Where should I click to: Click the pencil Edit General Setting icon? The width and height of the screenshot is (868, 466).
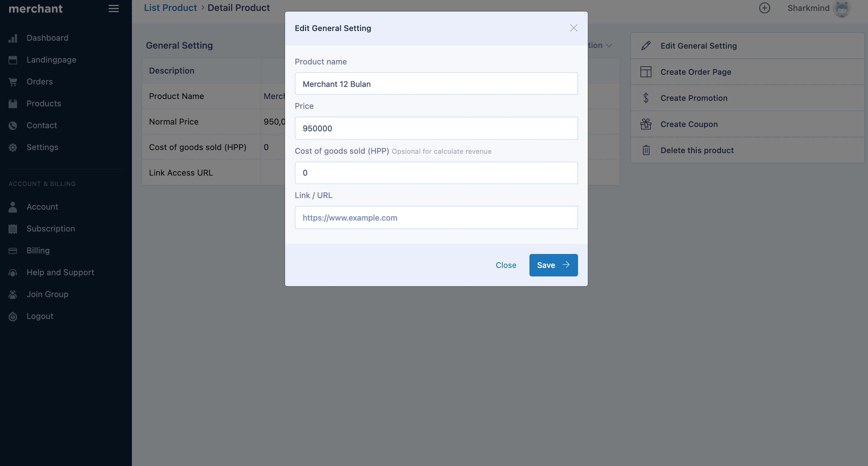[x=646, y=46]
